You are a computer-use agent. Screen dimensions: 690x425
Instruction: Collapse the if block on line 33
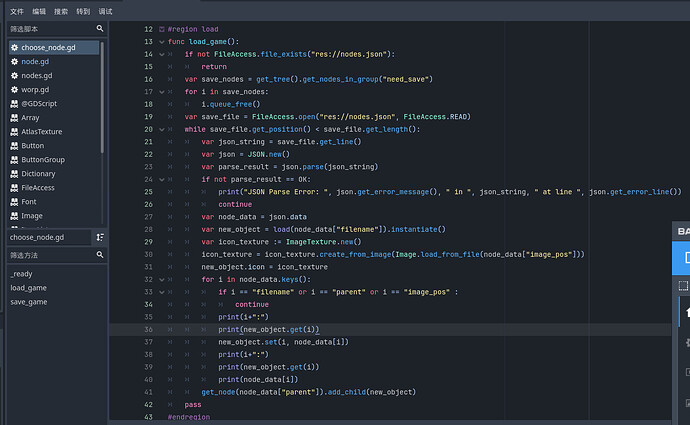(x=161, y=292)
